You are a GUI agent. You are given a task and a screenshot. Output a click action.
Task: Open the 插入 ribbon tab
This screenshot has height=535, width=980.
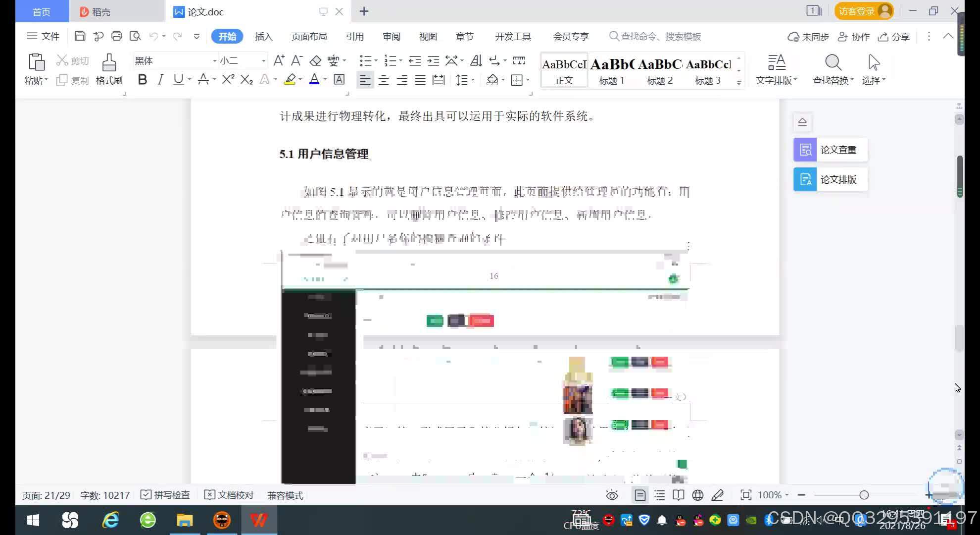pos(264,37)
